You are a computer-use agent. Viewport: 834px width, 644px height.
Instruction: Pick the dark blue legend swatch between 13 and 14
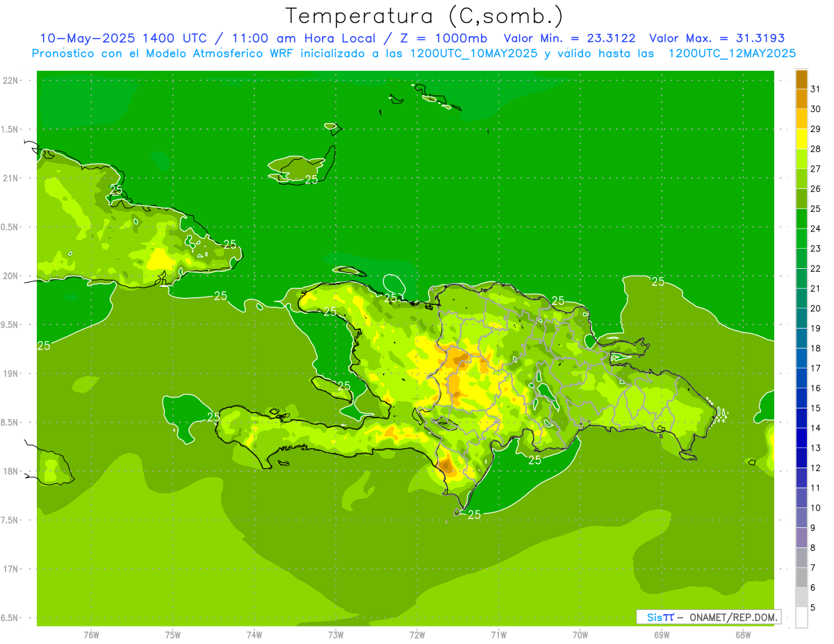[801, 438]
